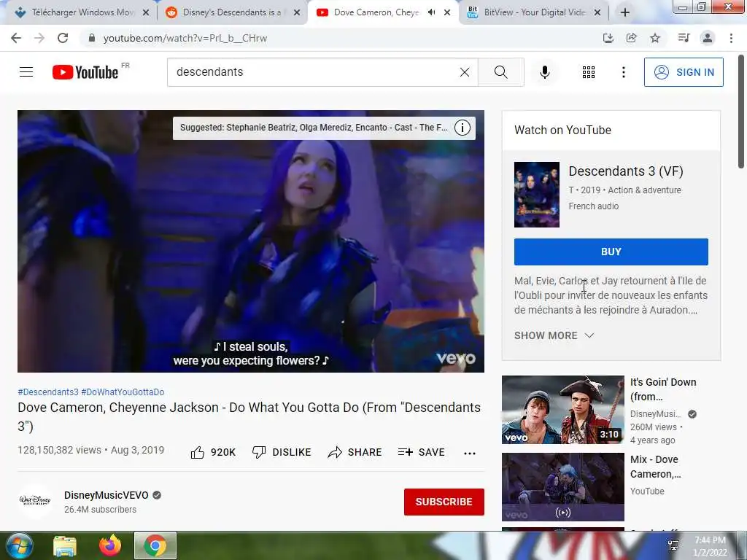The image size is (747, 560).
Task: Open the YouTube hamburger guide menu
Action: [x=26, y=72]
